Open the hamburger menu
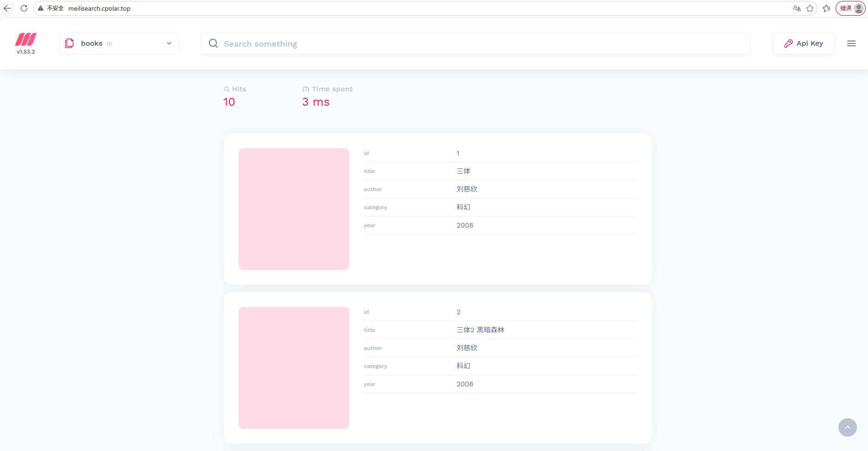This screenshot has height=451, width=868. (x=851, y=43)
